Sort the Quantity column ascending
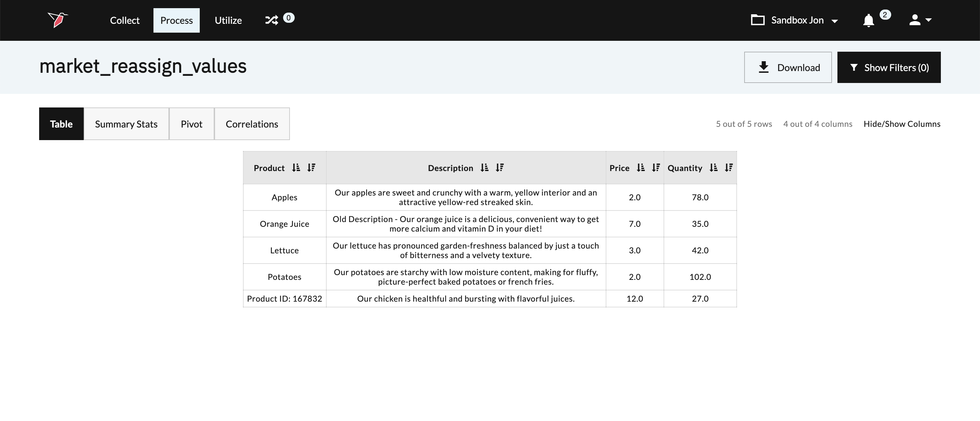The width and height of the screenshot is (980, 421). 713,168
